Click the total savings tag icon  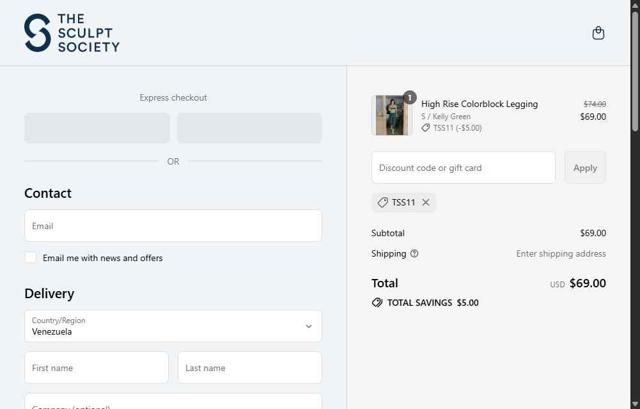(x=377, y=303)
